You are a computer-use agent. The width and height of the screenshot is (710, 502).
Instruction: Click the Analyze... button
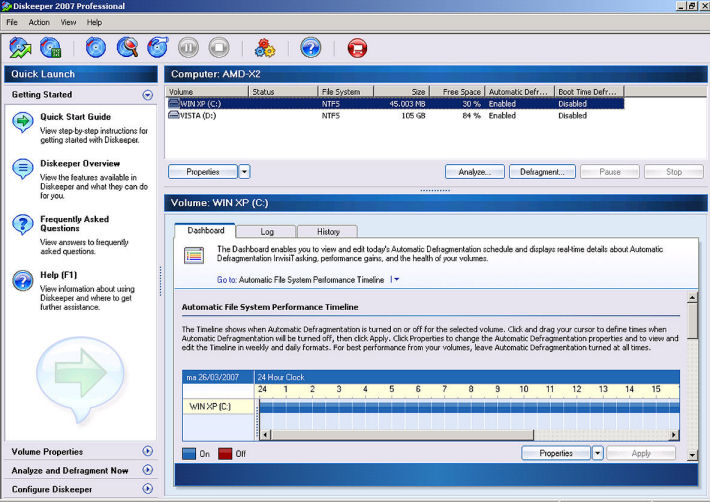[474, 172]
